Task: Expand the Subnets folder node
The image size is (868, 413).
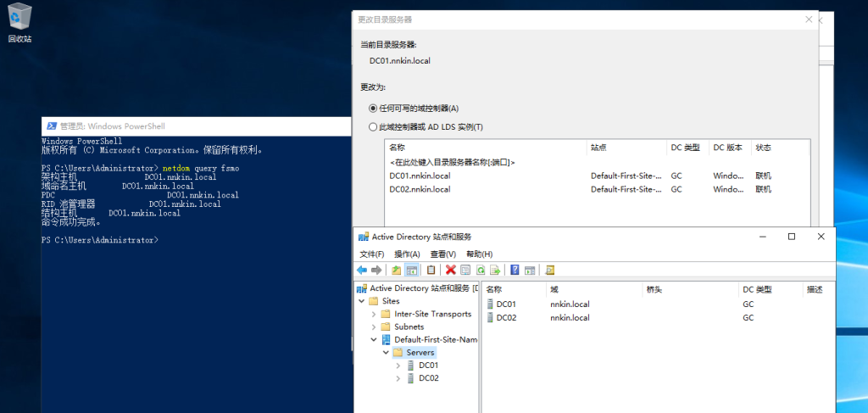Action: pyautogui.click(x=374, y=326)
